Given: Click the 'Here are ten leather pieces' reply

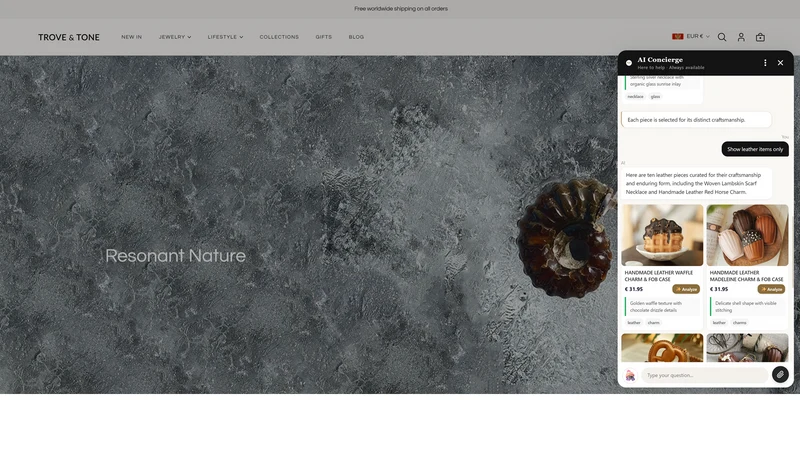Looking at the screenshot, I should (696, 183).
